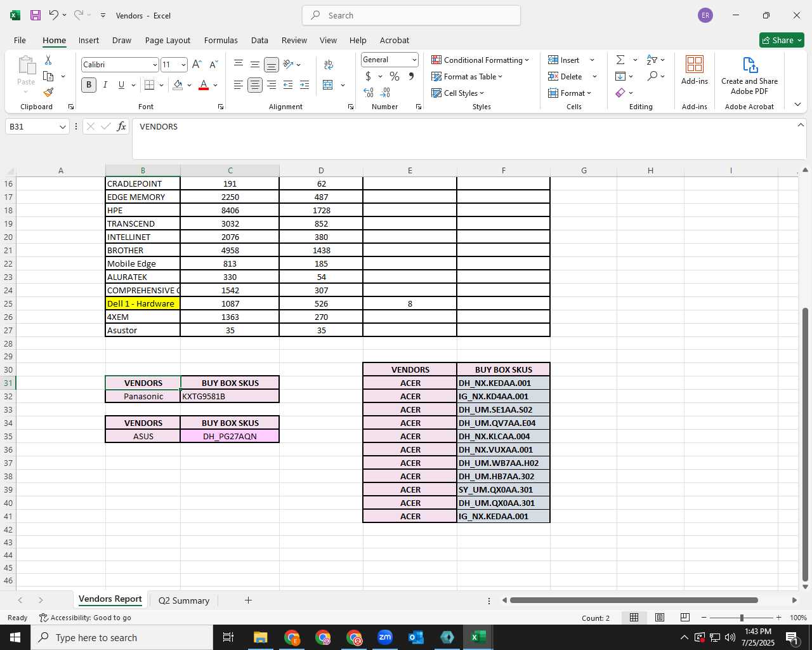Click the Clear eraser icon
The height and width of the screenshot is (650, 812).
(x=620, y=93)
